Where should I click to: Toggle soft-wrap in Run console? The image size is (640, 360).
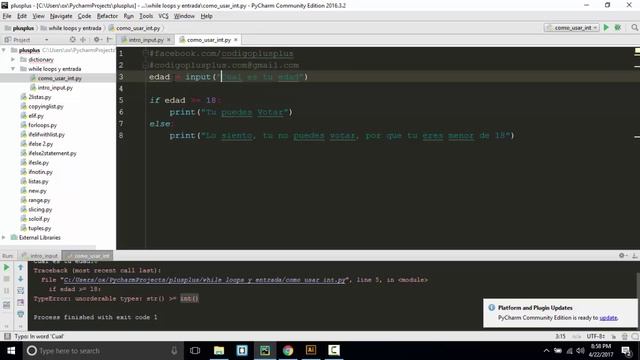[20, 291]
